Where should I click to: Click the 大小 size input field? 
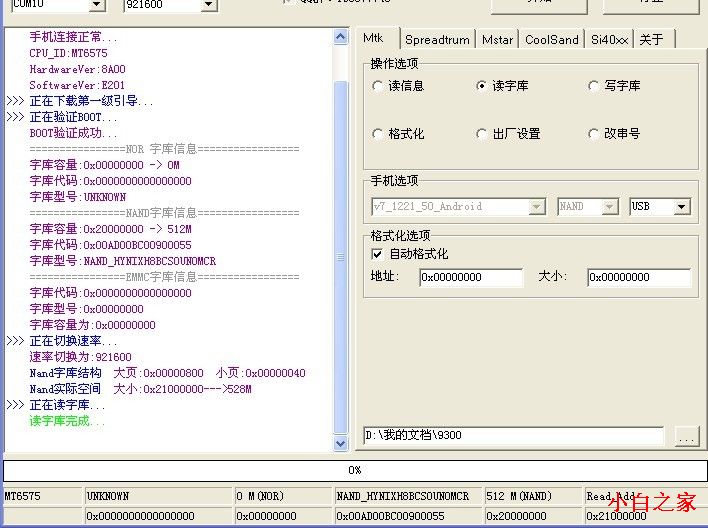639,277
